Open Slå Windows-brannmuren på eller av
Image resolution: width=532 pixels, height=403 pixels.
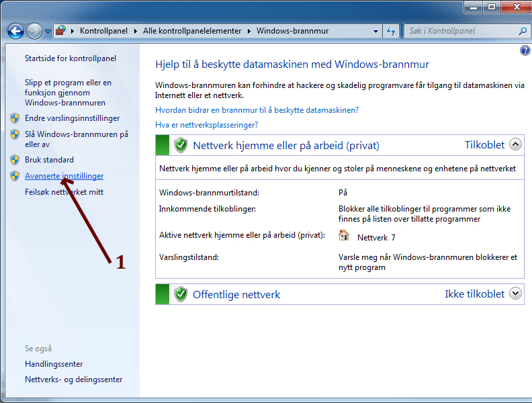point(77,139)
